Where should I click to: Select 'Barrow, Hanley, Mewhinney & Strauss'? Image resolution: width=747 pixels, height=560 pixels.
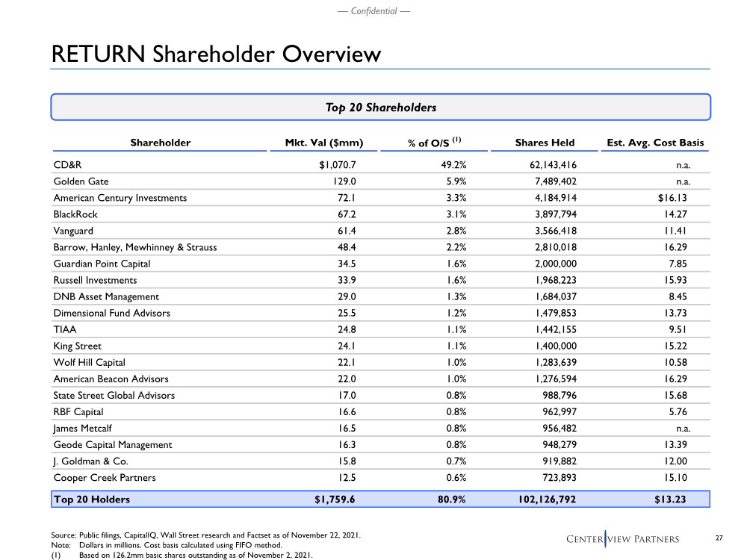point(135,247)
